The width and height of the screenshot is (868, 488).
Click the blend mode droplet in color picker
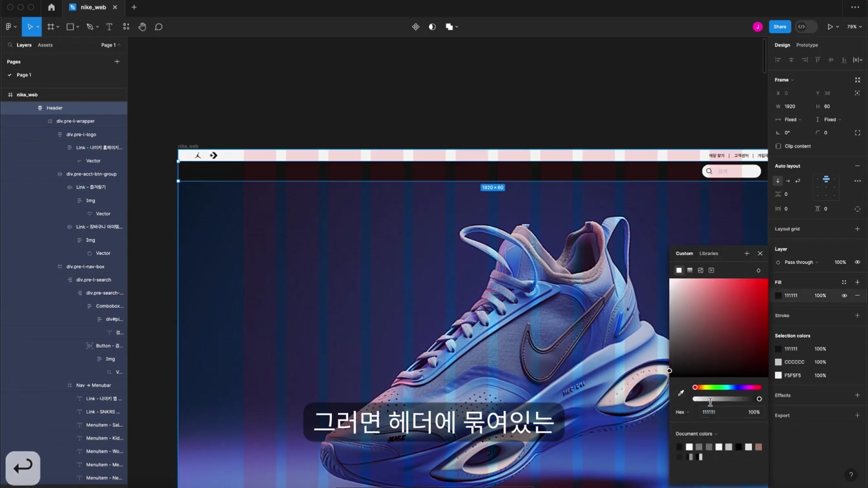(758, 270)
